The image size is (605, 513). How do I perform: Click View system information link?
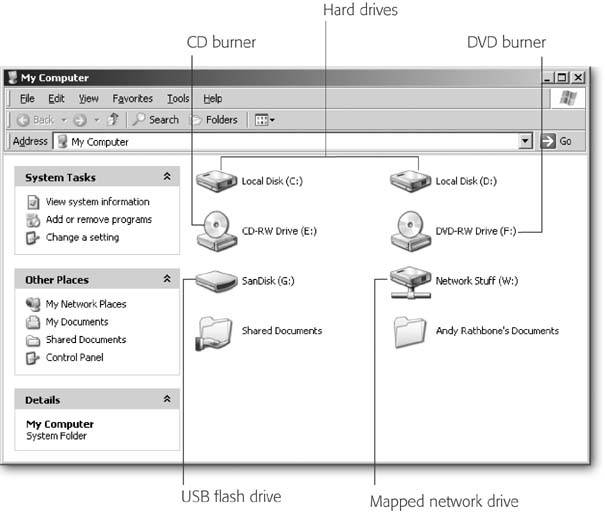coord(97,202)
